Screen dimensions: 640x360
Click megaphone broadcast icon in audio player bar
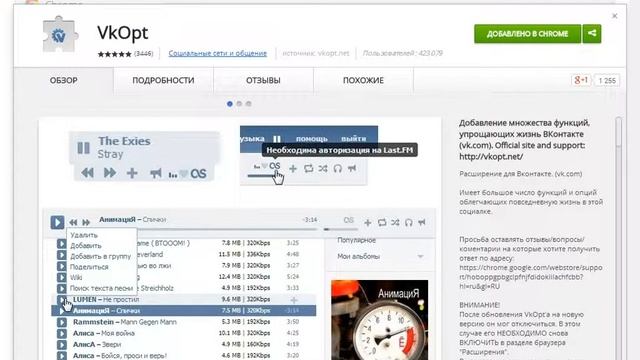click(422, 222)
